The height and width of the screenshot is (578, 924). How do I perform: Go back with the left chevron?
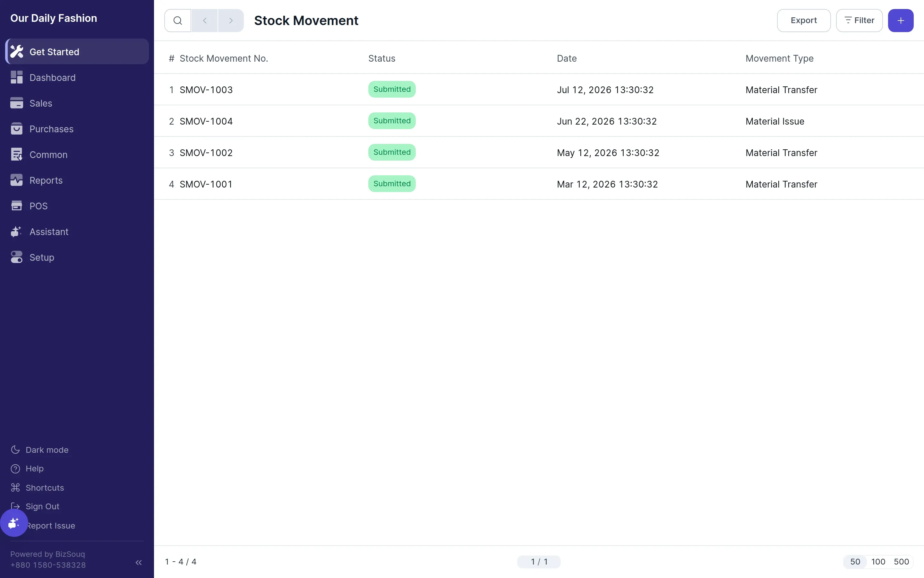(205, 21)
